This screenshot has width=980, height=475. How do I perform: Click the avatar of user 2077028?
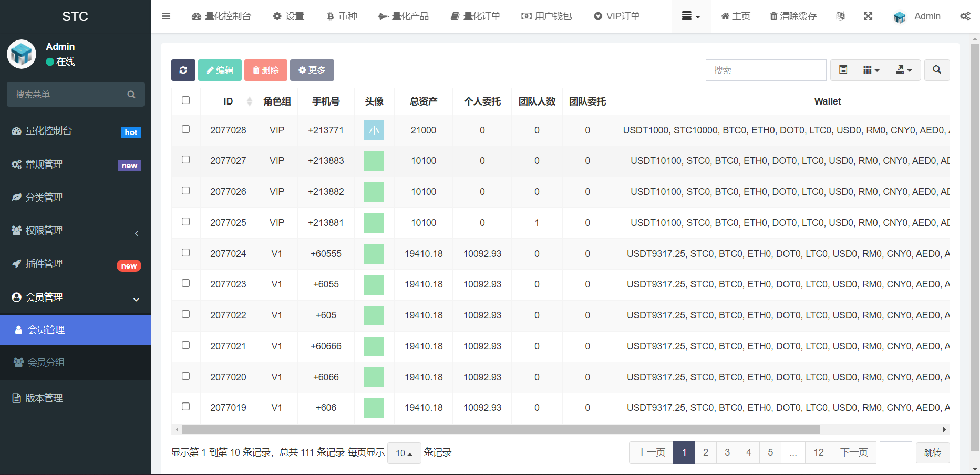374,130
